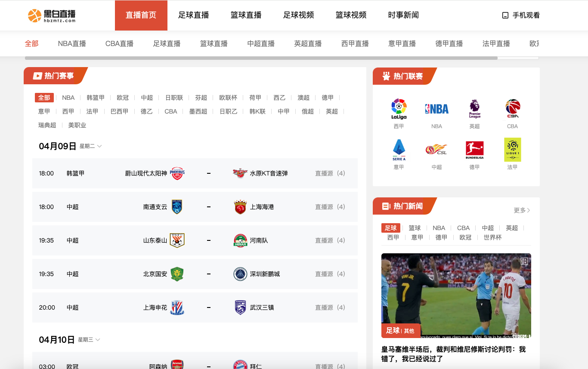
Task: Select the Bundesliga logo
Action: coord(474,150)
